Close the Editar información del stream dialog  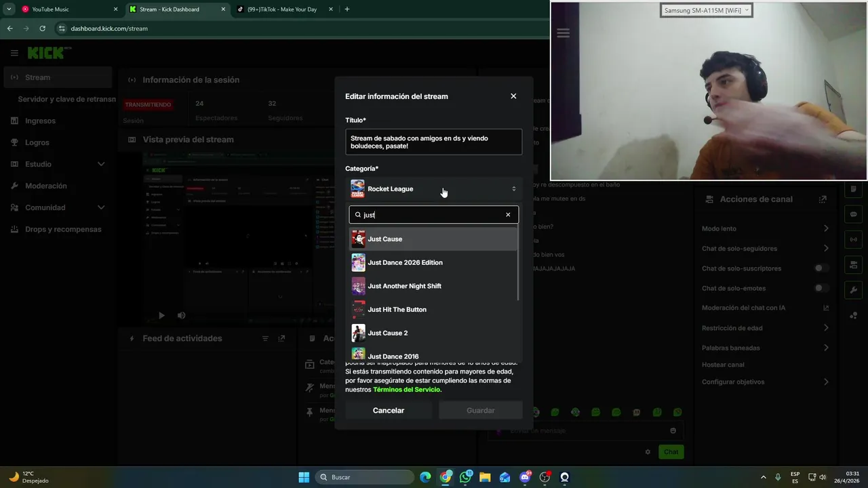point(513,96)
